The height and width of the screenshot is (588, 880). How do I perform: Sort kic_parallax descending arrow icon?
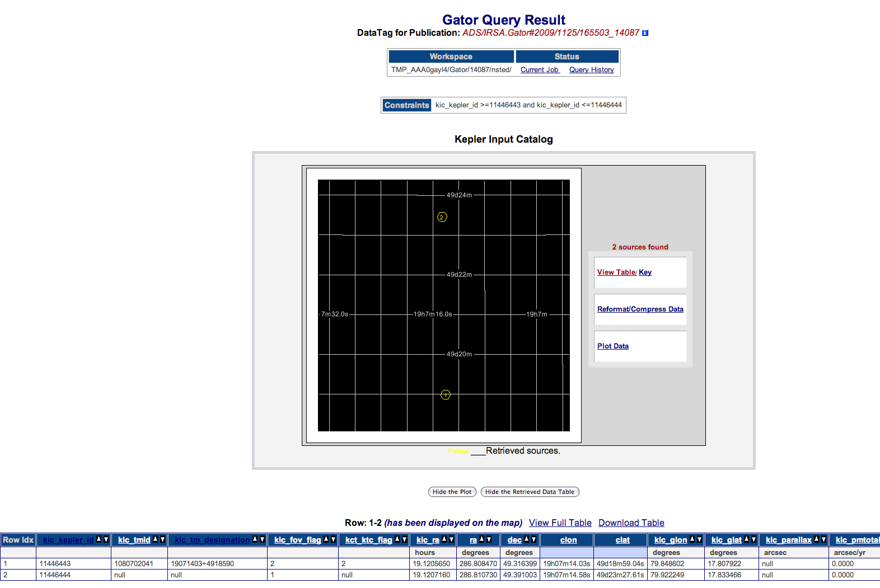[x=823, y=539]
